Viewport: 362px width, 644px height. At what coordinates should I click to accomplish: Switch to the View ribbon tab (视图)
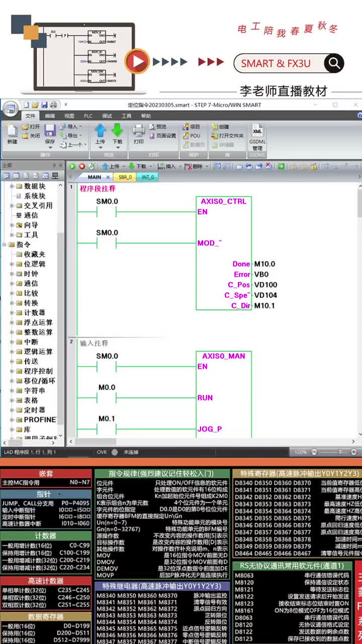coord(69,116)
